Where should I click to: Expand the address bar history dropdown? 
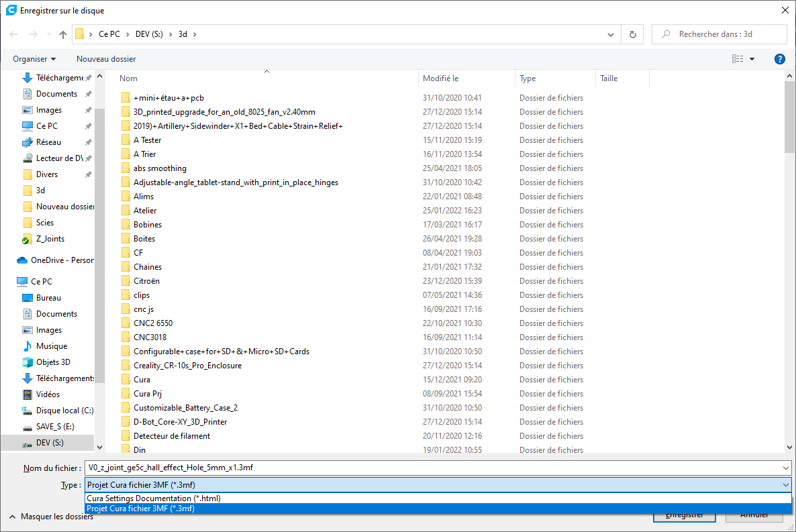pos(610,34)
